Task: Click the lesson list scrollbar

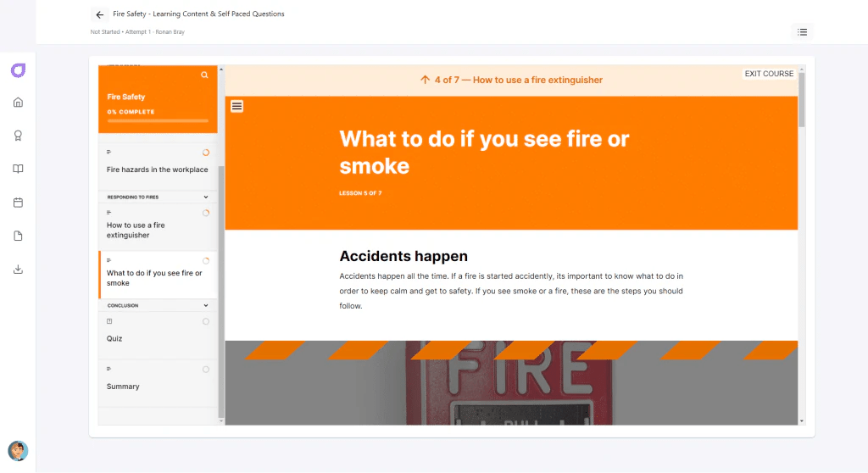Action: pos(221,292)
